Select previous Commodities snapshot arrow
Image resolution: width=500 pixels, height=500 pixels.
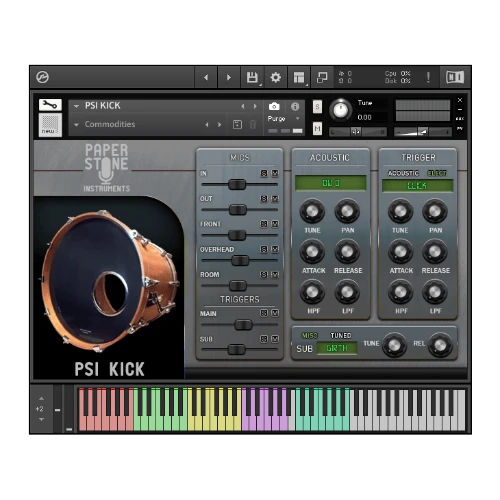[207, 125]
